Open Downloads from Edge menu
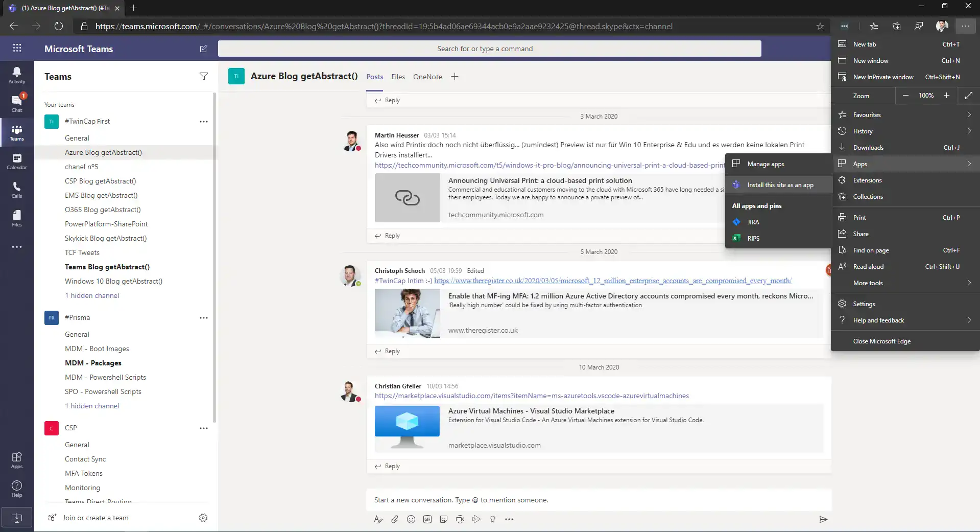980x532 pixels. (905, 148)
